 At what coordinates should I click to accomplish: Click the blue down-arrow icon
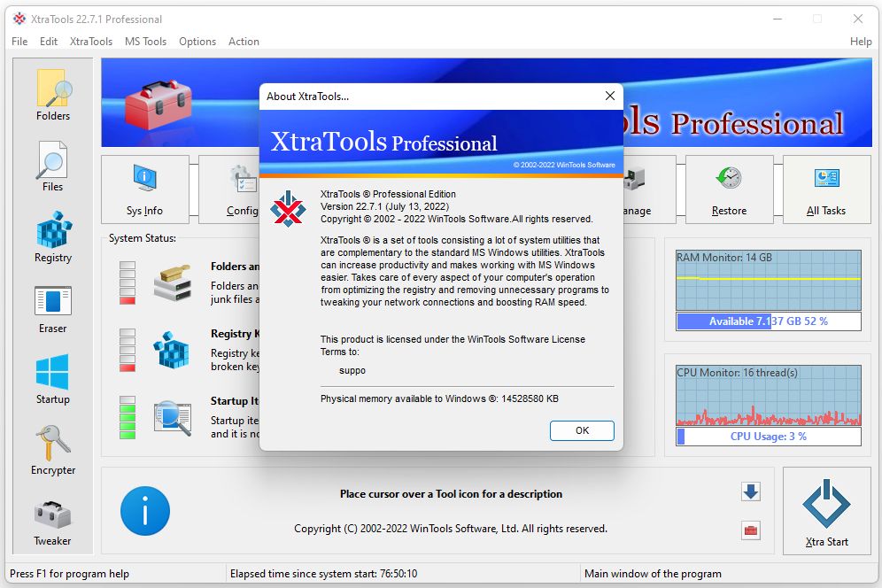coord(751,491)
